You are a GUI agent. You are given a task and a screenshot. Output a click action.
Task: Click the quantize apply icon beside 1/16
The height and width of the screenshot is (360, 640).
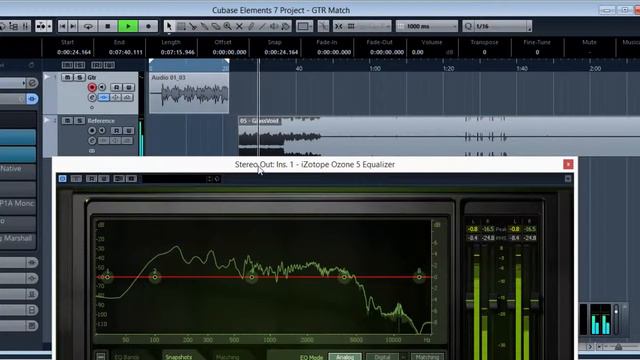[468, 27]
